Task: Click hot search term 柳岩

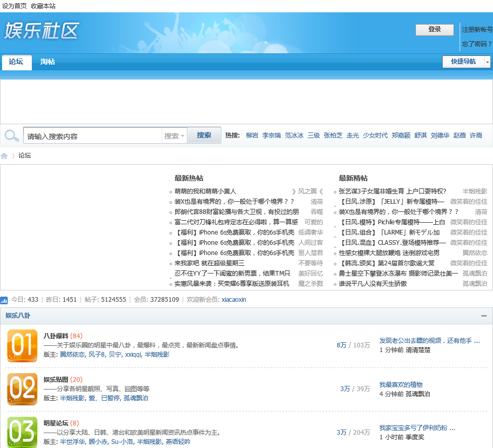Action: click(x=252, y=135)
